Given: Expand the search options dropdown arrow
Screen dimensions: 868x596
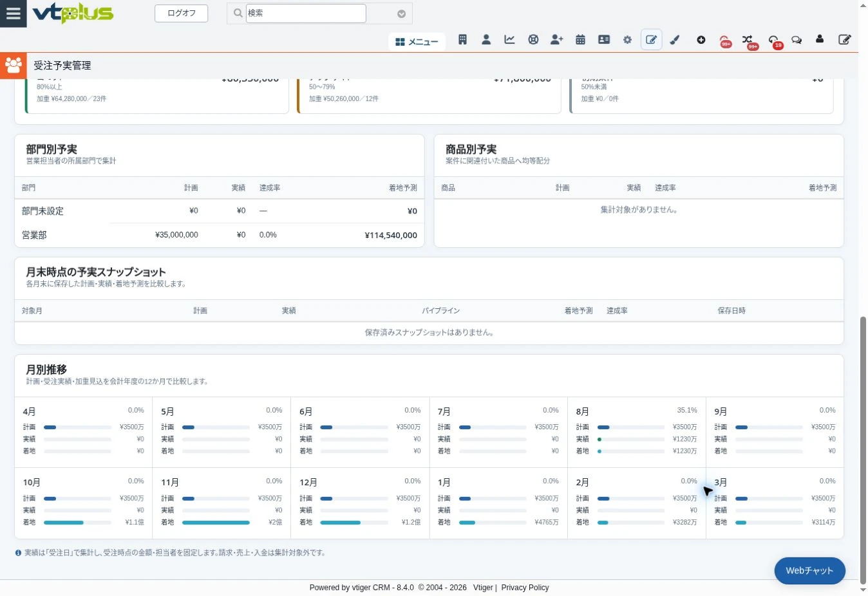Looking at the screenshot, I should [x=401, y=14].
